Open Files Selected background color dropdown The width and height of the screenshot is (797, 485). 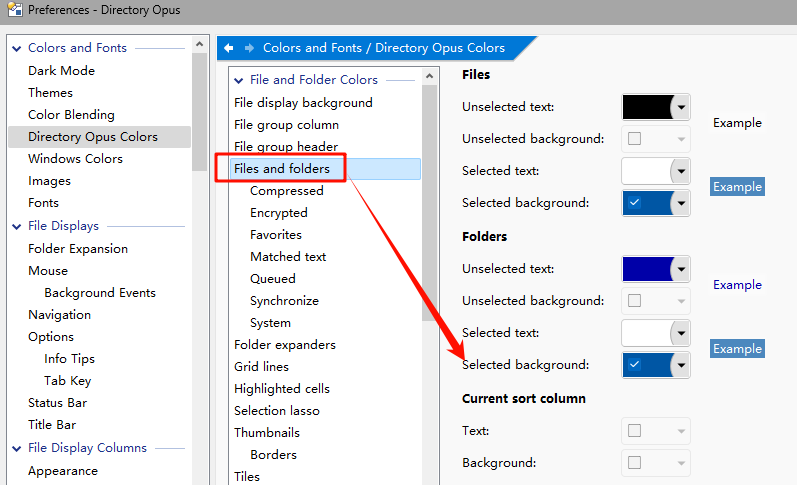click(x=681, y=203)
